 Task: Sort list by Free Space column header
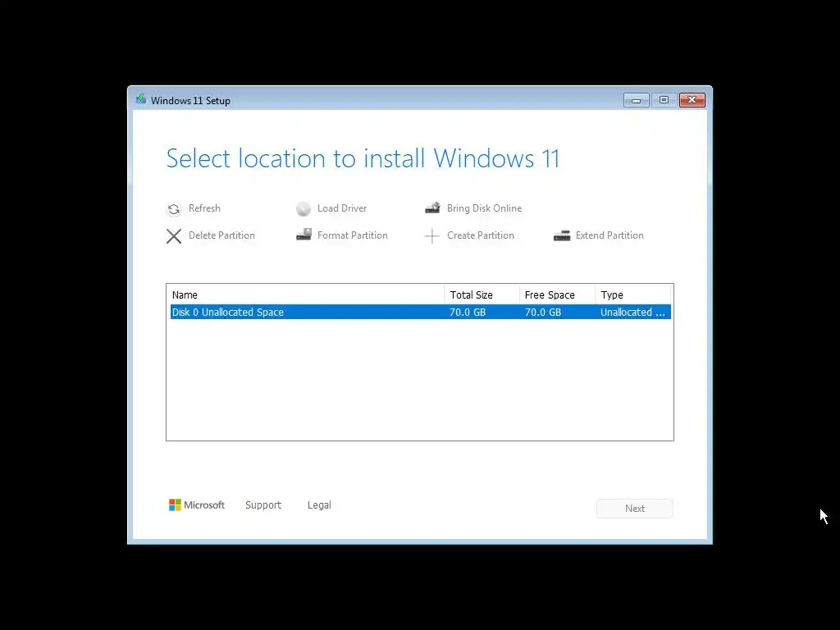tap(557, 294)
